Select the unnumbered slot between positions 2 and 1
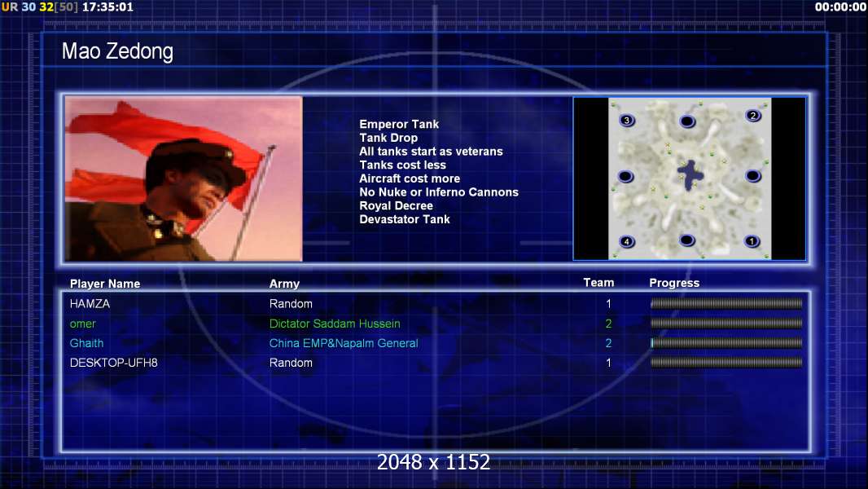This screenshot has height=489, width=868. pyautogui.click(x=753, y=176)
